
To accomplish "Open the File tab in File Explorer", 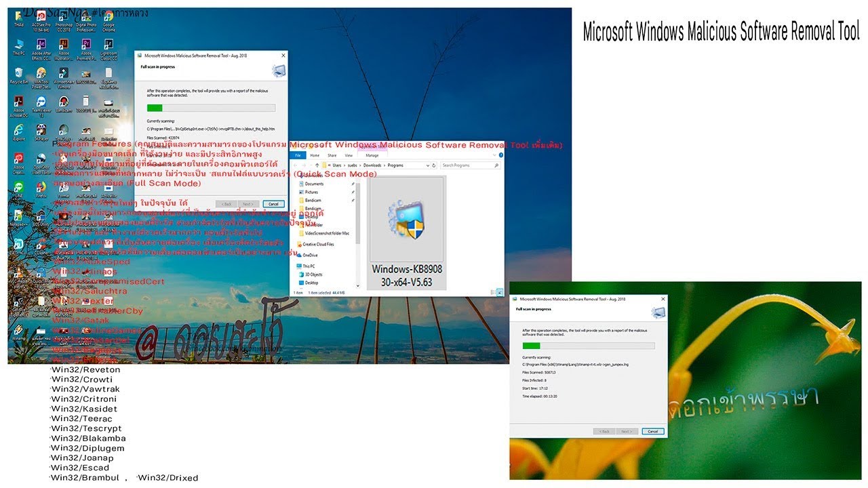I will pyautogui.click(x=298, y=155).
